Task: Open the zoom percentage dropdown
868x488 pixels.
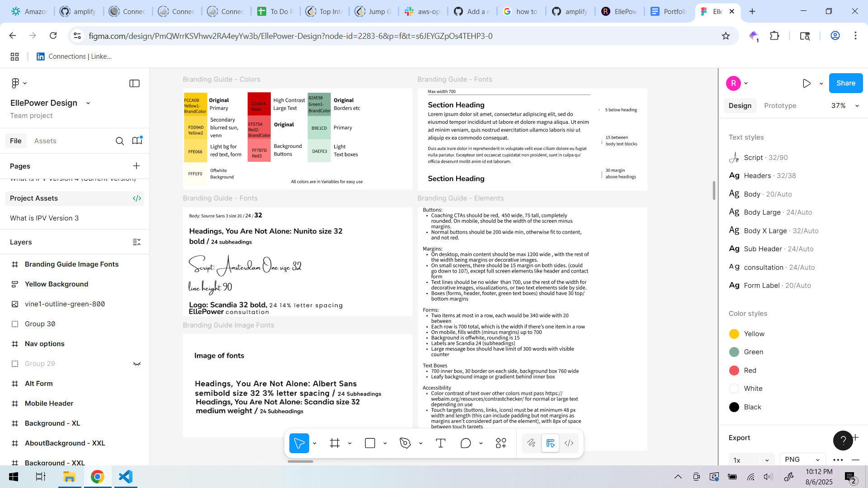Action: pos(846,105)
